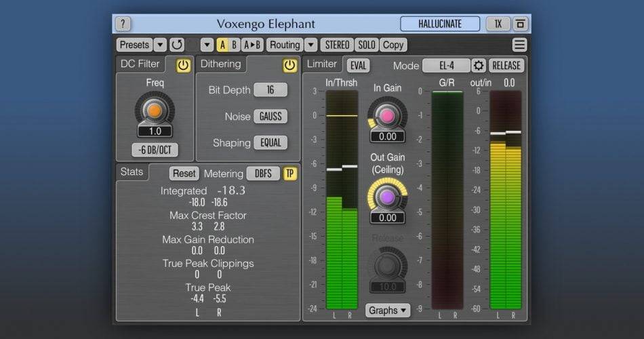The image size is (644, 339).
Task: Click the Max Crest Factor 3.3 value
Action: click(197, 226)
